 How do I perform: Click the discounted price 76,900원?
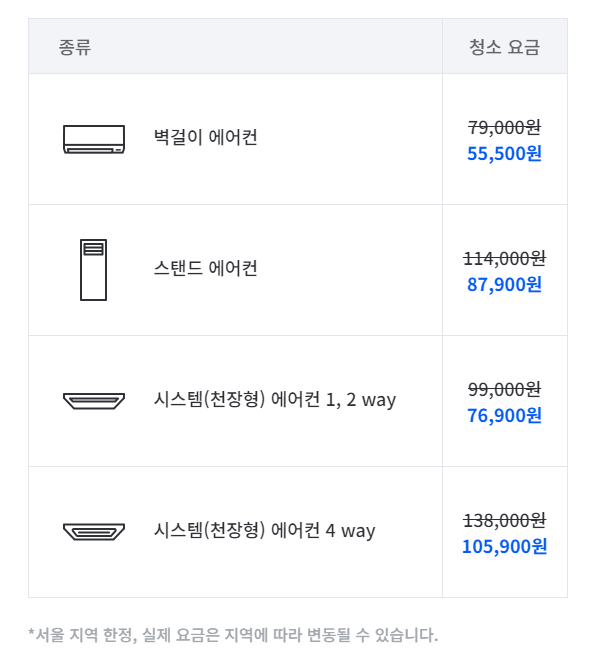[x=504, y=416]
